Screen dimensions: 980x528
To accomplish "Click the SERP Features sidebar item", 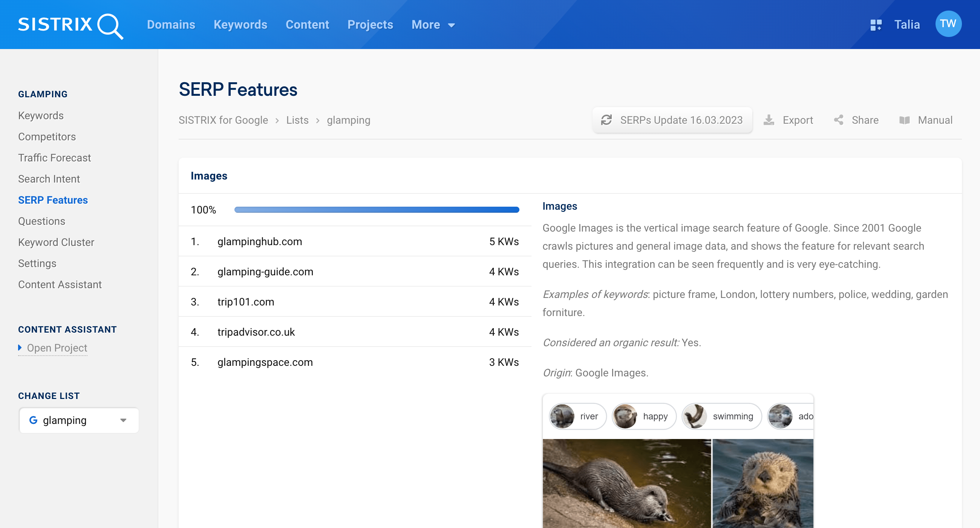I will [53, 200].
